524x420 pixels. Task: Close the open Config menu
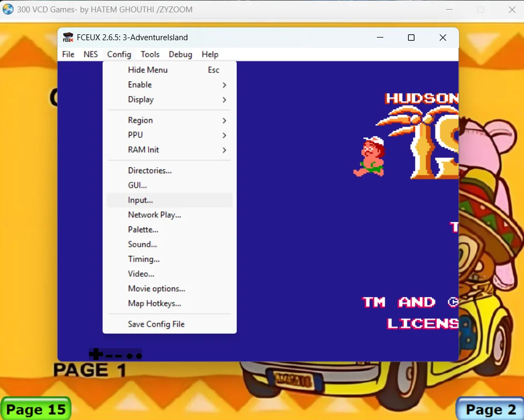click(119, 54)
